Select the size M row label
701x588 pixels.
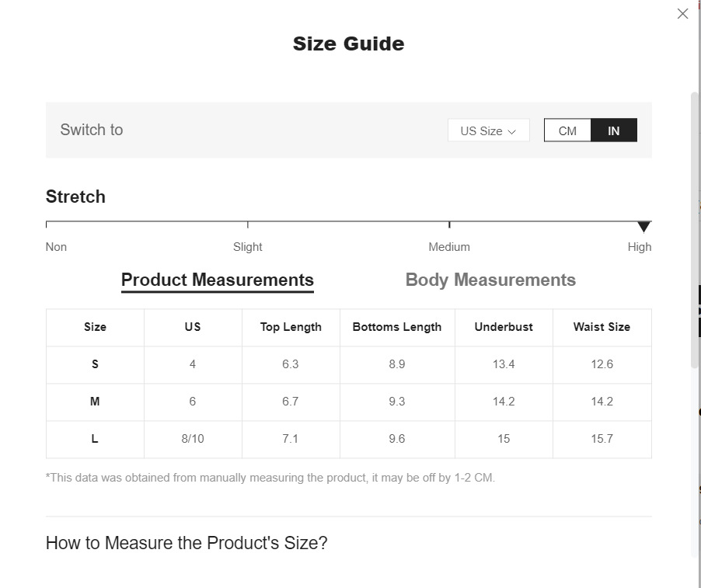[x=95, y=402]
